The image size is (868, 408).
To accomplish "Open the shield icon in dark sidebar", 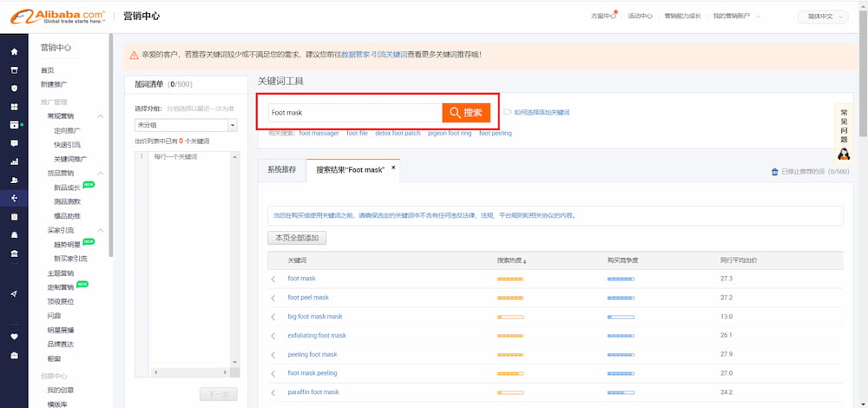I will pos(15,88).
